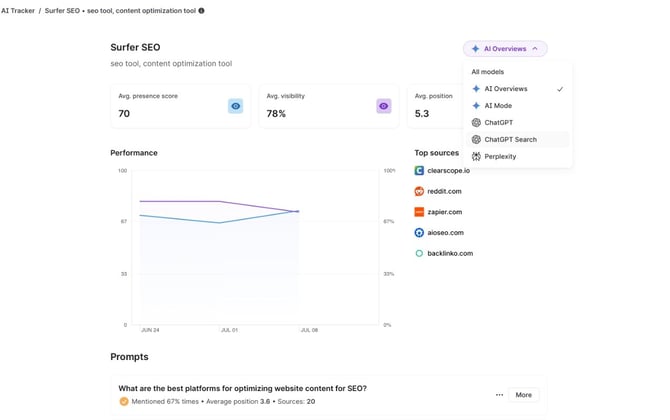This screenshot has width=670, height=420.
Task: Click the Perplexity icon in the models list
Action: pyautogui.click(x=476, y=156)
